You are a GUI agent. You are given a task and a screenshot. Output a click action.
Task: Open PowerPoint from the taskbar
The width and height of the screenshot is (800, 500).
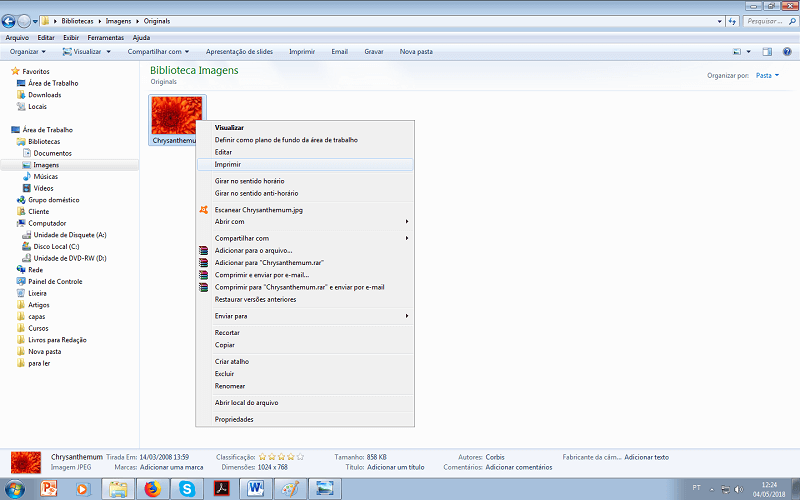pyautogui.click(x=50, y=489)
